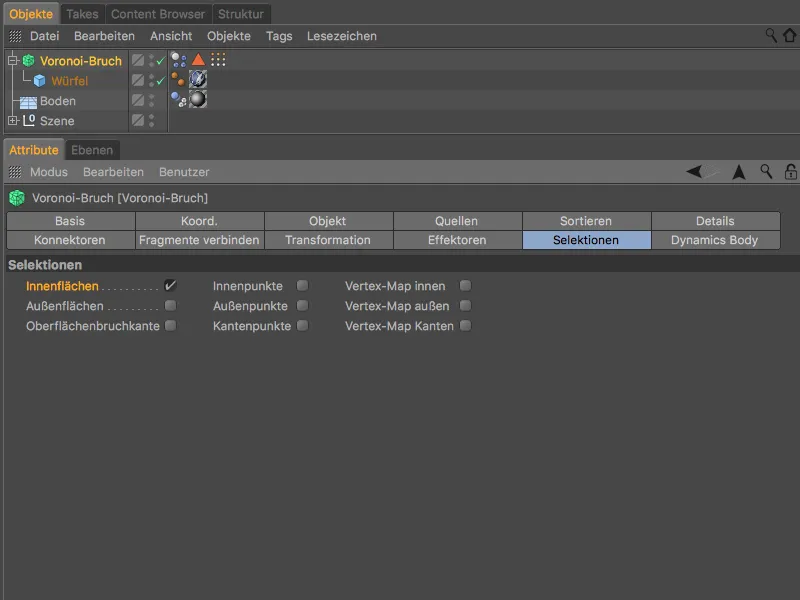Image resolution: width=800 pixels, height=600 pixels.
Task: Click the Boden floor object icon
Action: point(28,102)
